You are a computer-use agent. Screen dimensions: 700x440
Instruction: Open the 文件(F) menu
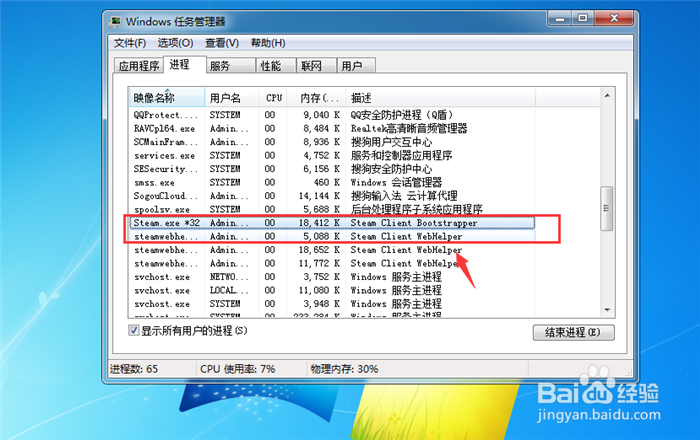coord(129,43)
